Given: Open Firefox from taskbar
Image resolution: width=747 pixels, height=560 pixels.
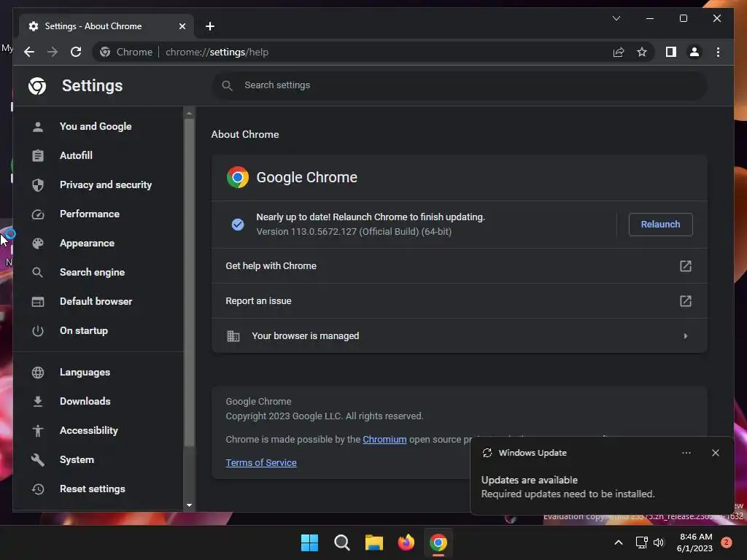Looking at the screenshot, I should pos(406,542).
